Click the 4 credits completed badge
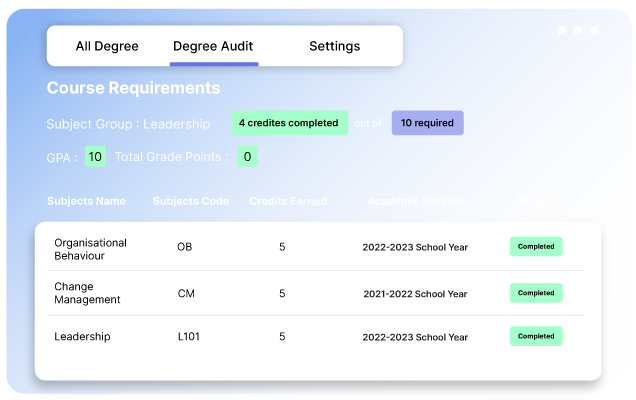Screen dimensions: 636x400 tap(289, 123)
